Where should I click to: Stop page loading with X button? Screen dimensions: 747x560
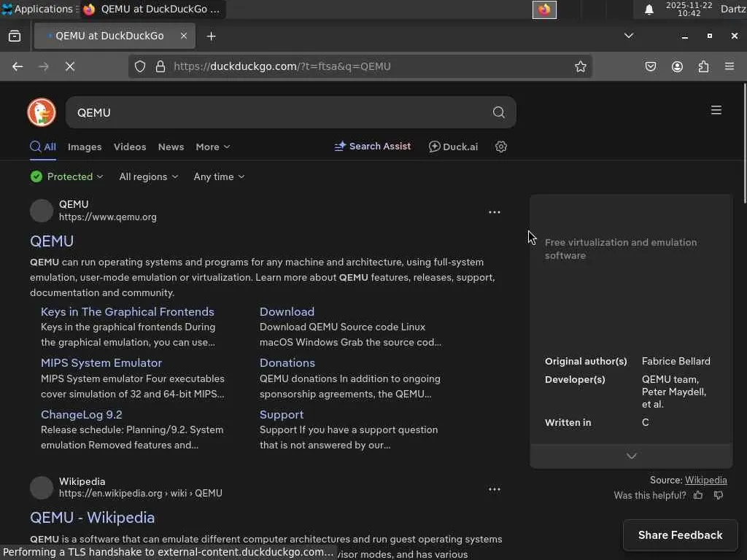point(70,66)
